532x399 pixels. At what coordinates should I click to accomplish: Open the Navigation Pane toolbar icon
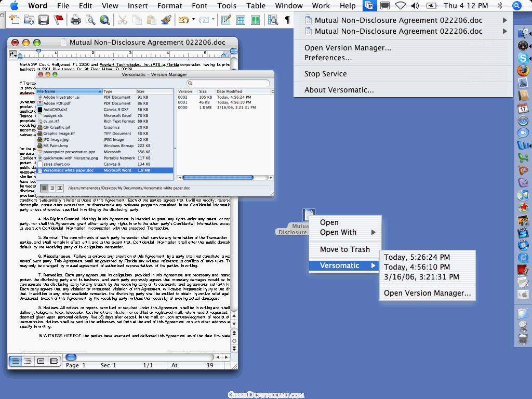click(273, 20)
